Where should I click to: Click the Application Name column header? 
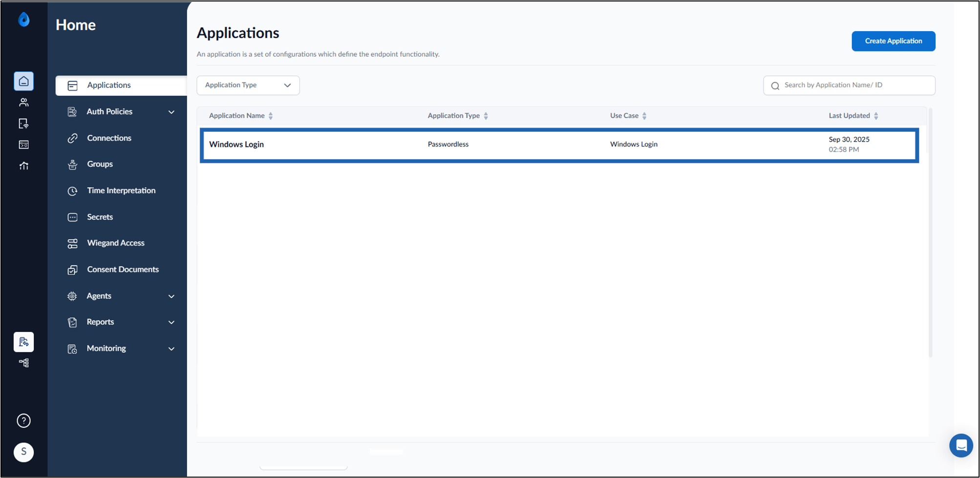(237, 116)
